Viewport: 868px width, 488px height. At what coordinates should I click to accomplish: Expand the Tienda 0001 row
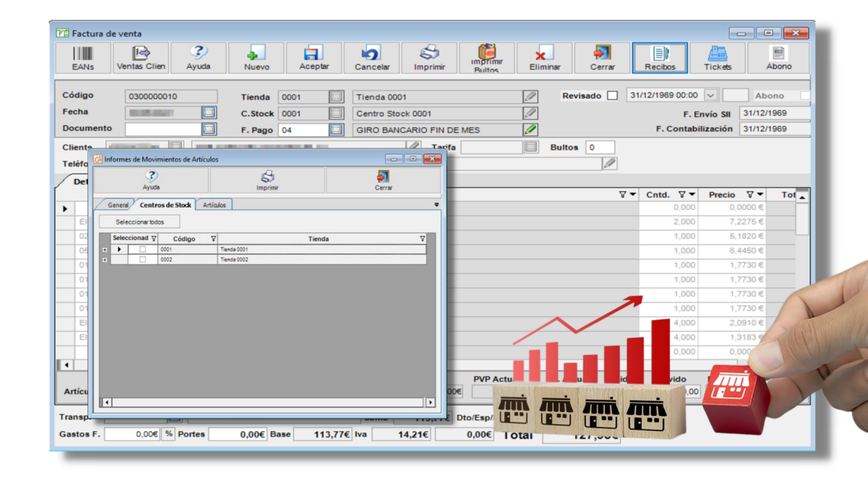[104, 249]
